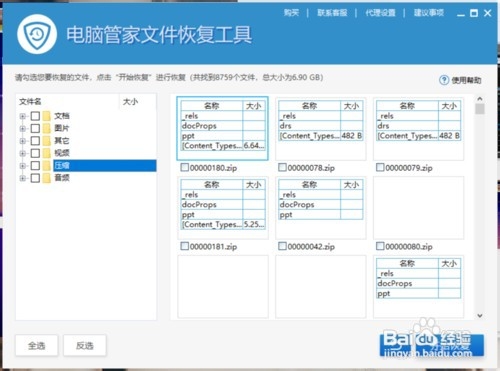Select the 00000079.zip preview thumbnail
Screen dimensions: 500x371
[418, 129]
